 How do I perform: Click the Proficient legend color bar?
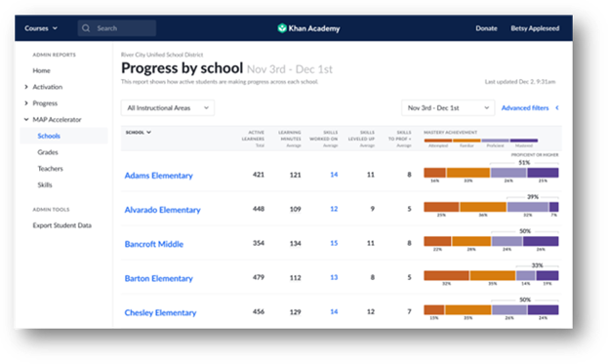click(x=495, y=141)
